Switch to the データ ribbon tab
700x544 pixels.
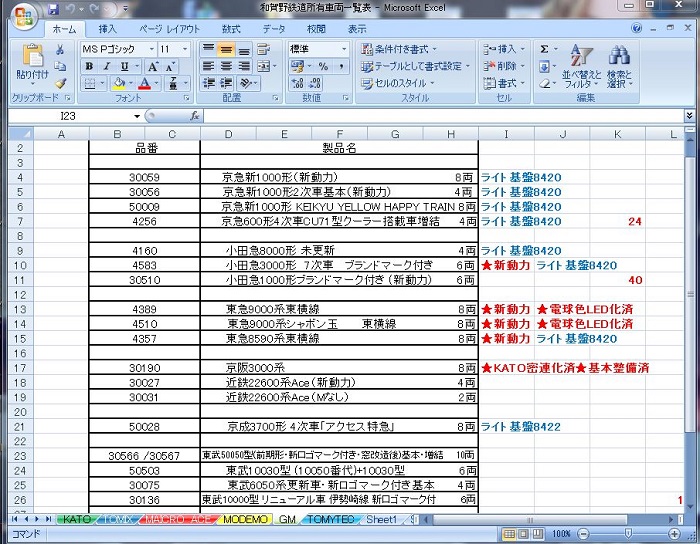pyautogui.click(x=274, y=29)
